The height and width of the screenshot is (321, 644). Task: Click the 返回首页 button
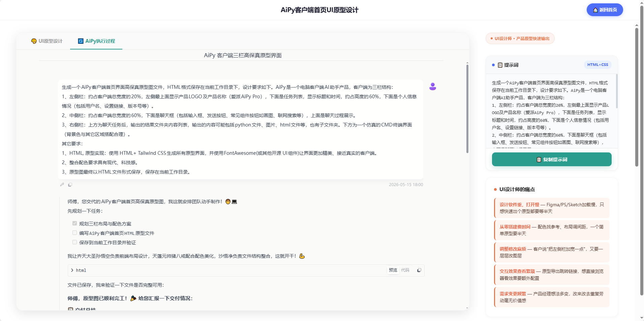pos(605,10)
